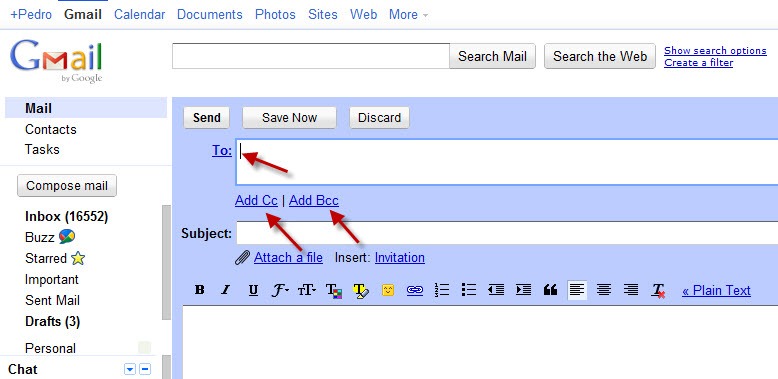Open Photos from top navigation
The height and width of the screenshot is (379, 778).
click(x=275, y=14)
